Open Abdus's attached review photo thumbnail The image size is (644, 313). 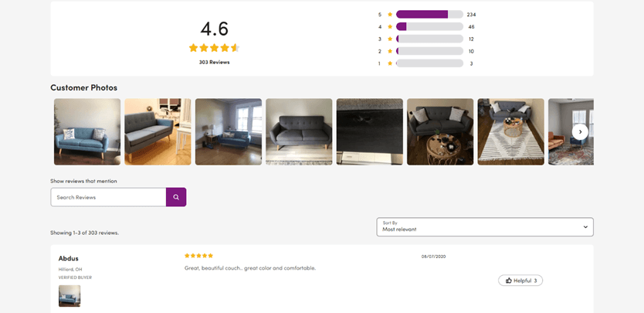[69, 296]
